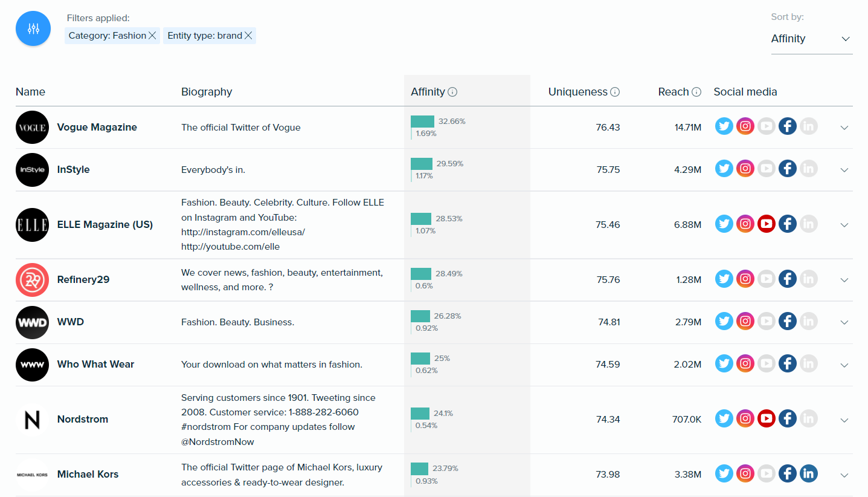Select Refinery29's uniqueness value 75.76
This screenshot has width=868, height=497.
(x=608, y=279)
